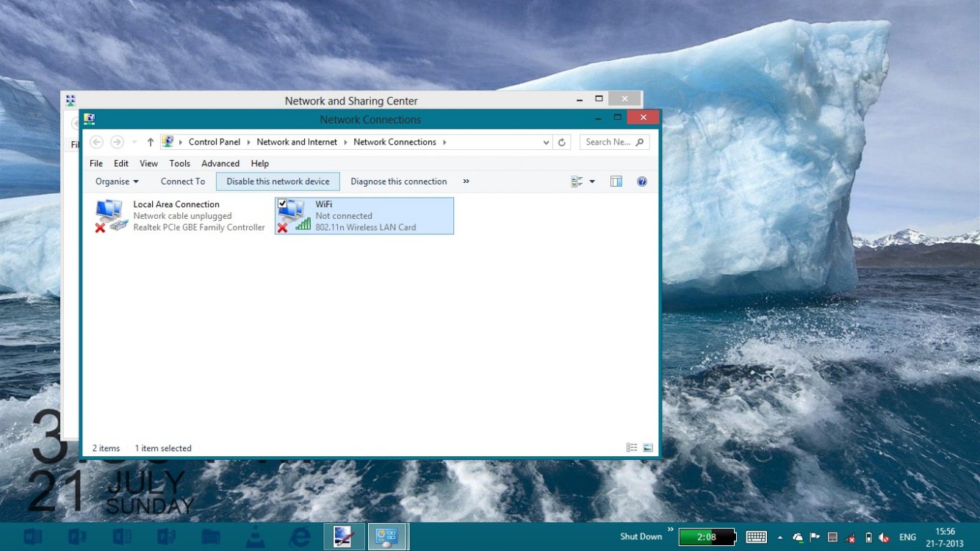The width and height of the screenshot is (980, 551).
Task: Open File Explorer folder in taskbar
Action: [x=211, y=536]
